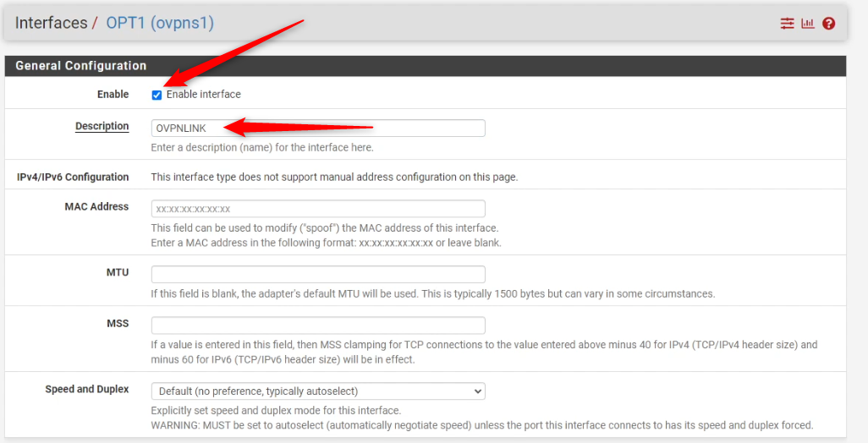Select the MTU text field

tap(317, 274)
